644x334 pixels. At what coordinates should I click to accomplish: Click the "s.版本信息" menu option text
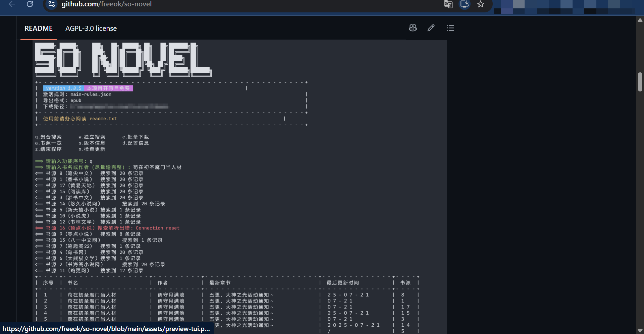[x=92, y=143]
